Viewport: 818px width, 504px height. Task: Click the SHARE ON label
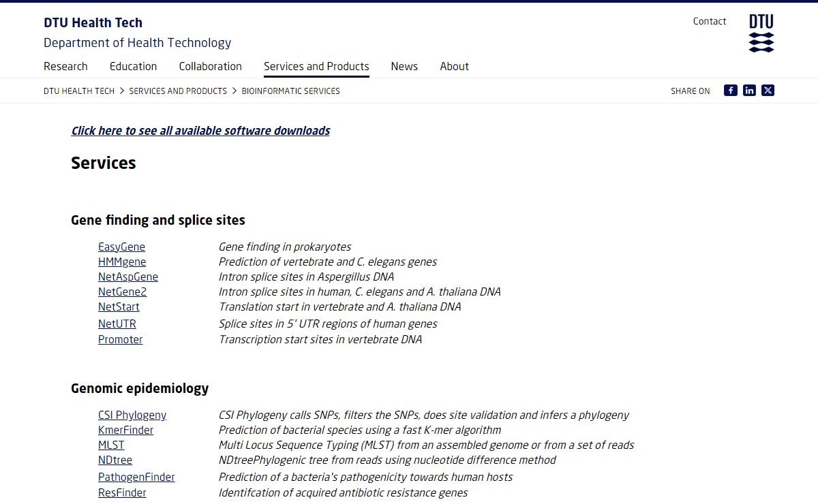[691, 91]
